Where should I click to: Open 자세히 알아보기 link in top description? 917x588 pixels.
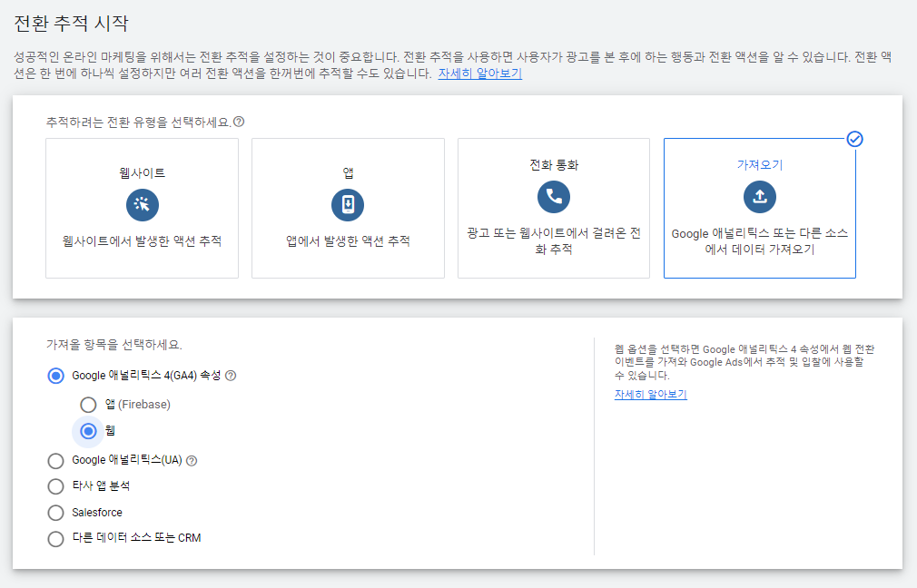[x=479, y=73]
